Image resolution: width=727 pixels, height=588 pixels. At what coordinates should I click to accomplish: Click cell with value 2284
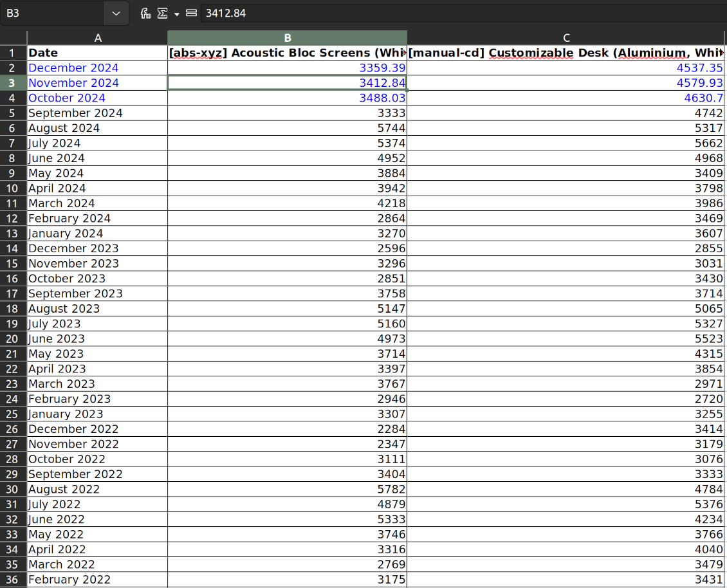(x=287, y=429)
